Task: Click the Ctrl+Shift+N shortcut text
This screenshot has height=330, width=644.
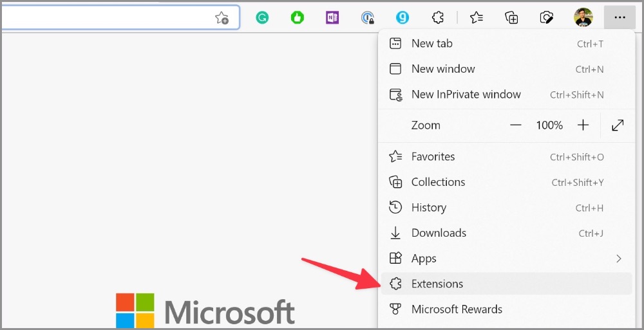Action: click(576, 95)
